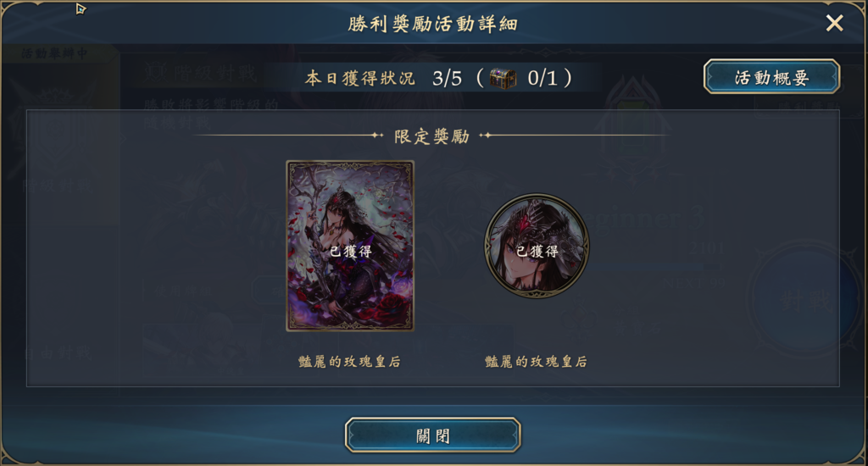View the round 豔麗的玫瑰皇后 emblem icon
This screenshot has height=466, width=868.
click(x=537, y=246)
